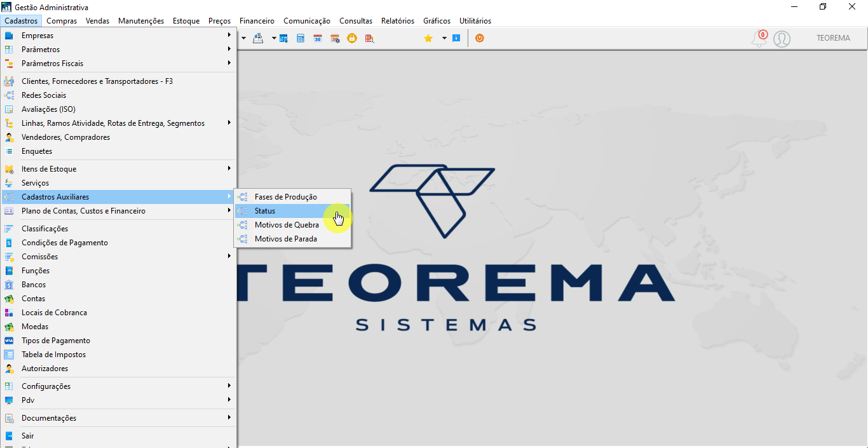Click the icon beside Bancos
The image size is (868, 448).
[9, 285]
